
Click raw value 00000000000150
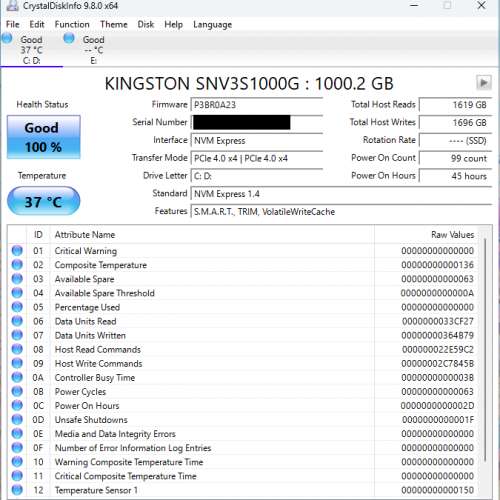coord(437,490)
